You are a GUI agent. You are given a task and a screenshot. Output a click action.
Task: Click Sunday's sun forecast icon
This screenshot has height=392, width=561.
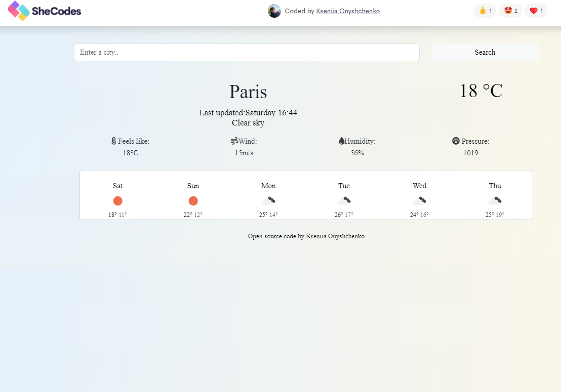pyautogui.click(x=193, y=201)
